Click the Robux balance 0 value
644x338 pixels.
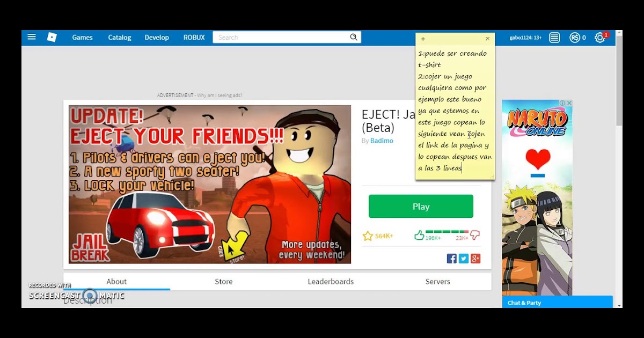coord(584,38)
